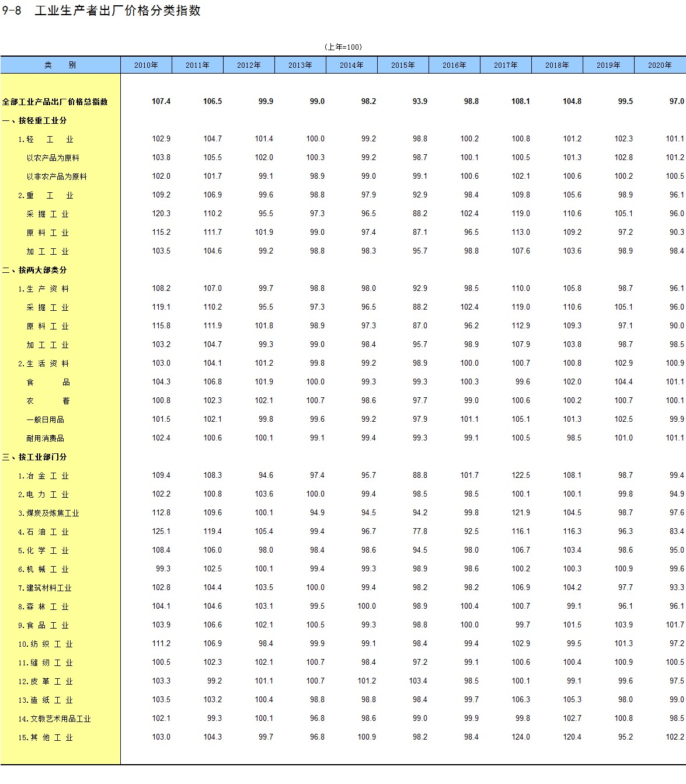Click the 2020年 column header
This screenshot has width=686, height=784.
point(660,65)
